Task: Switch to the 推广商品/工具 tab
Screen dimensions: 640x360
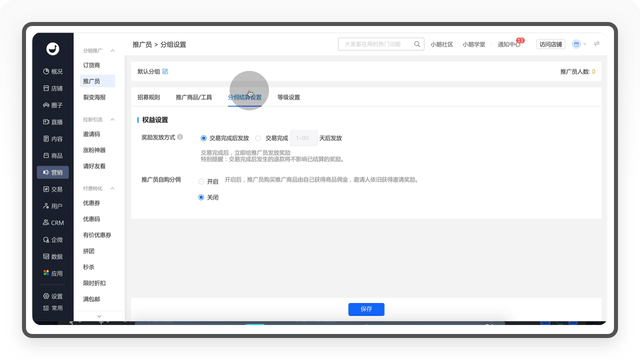Action: [193, 97]
